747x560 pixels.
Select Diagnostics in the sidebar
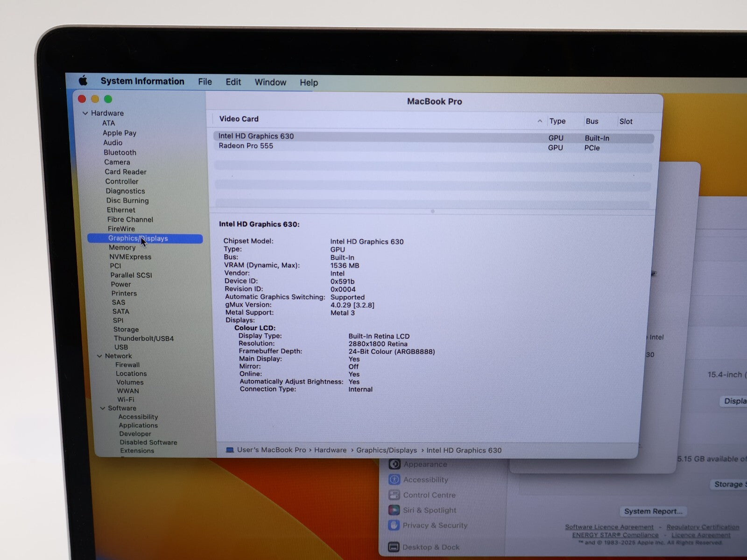coord(125,191)
